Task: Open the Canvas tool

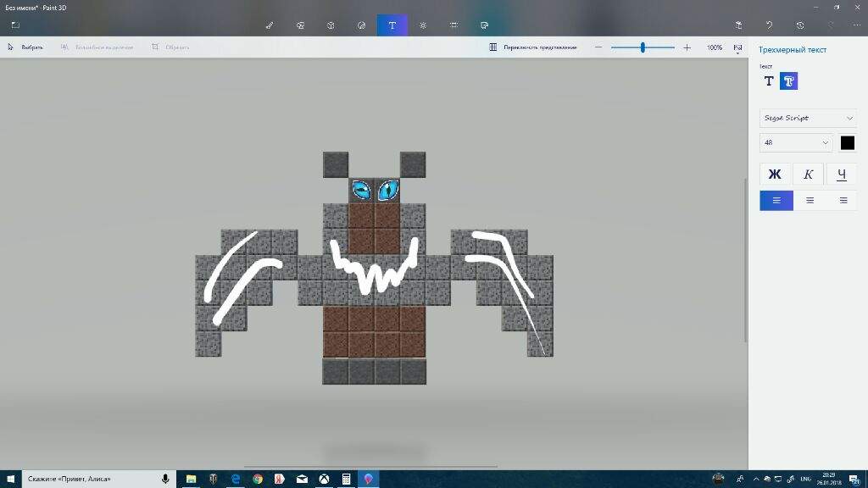Action: pyautogui.click(x=453, y=25)
